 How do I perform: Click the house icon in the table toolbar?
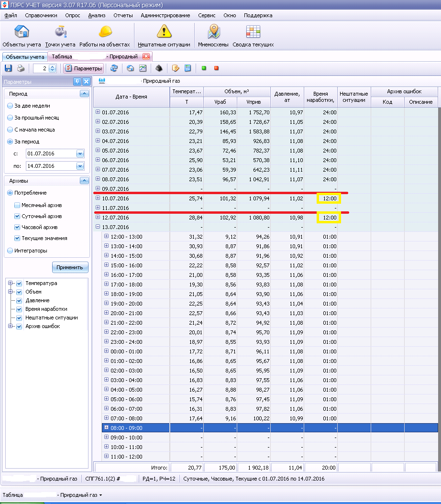coord(130,68)
